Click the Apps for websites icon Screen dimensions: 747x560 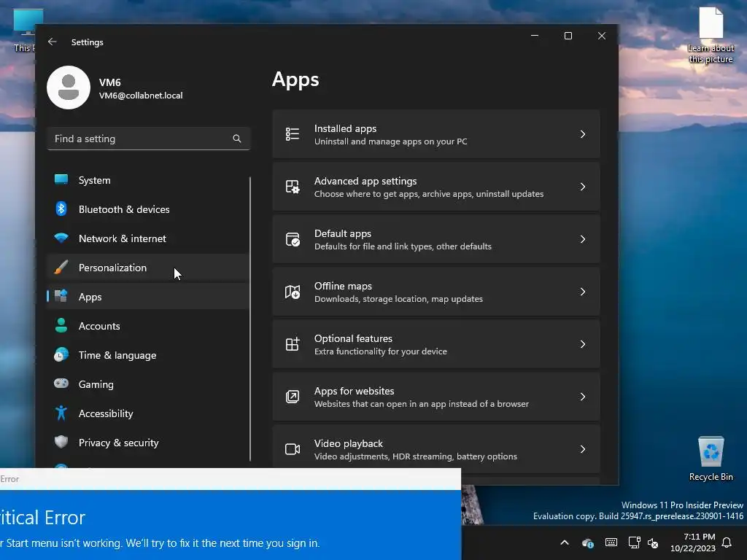coord(293,396)
